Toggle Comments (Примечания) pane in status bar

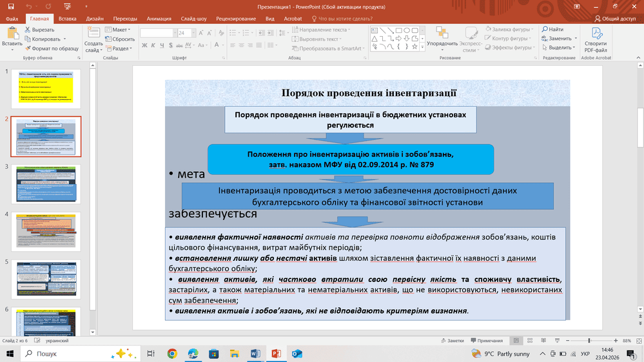click(x=486, y=340)
